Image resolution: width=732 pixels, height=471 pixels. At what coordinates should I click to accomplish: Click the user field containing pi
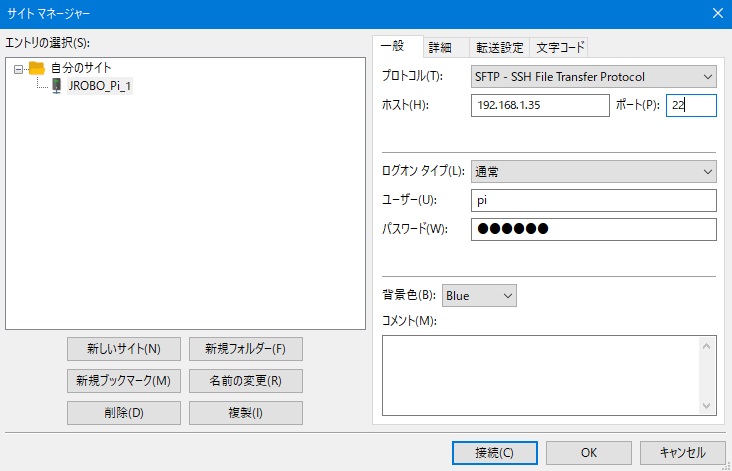tap(593, 200)
